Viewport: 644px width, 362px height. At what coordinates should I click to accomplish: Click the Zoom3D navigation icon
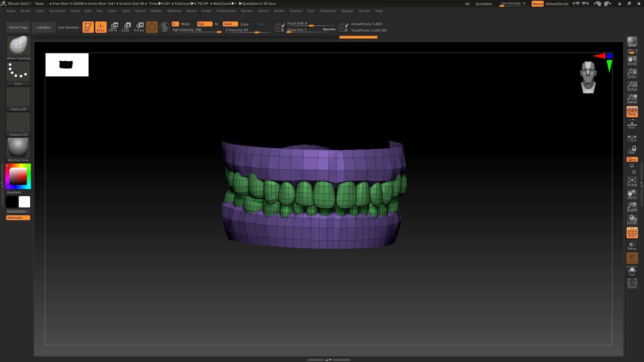tap(632, 207)
